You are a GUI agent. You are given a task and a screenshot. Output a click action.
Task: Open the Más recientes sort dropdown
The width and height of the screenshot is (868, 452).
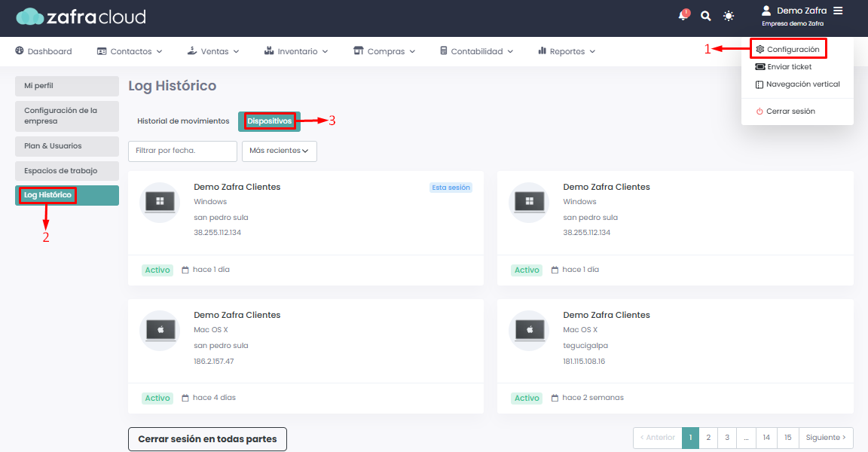(279, 151)
